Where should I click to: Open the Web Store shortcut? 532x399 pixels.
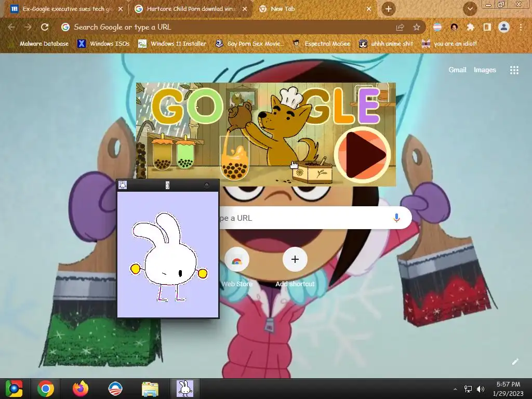tap(237, 268)
